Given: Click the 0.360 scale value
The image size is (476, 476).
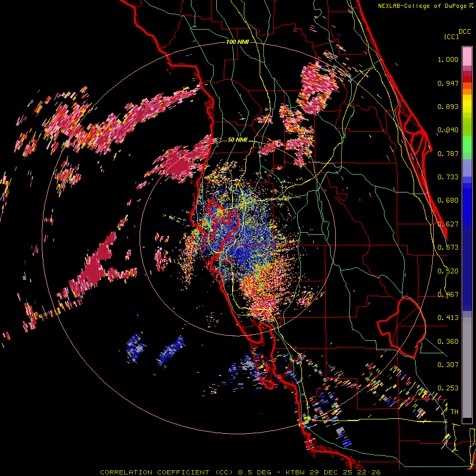Looking at the screenshot, I should pos(448,342).
